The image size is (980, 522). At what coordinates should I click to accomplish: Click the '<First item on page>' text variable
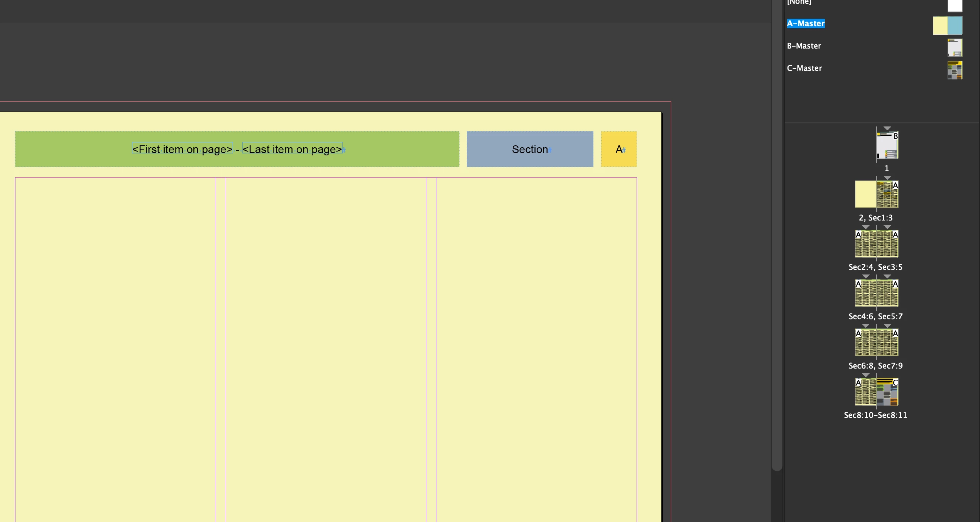[182, 149]
